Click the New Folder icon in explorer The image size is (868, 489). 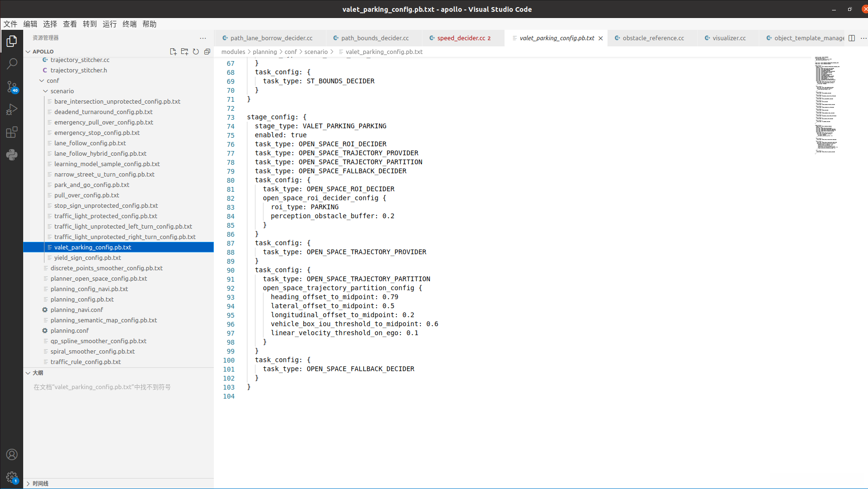(x=184, y=52)
